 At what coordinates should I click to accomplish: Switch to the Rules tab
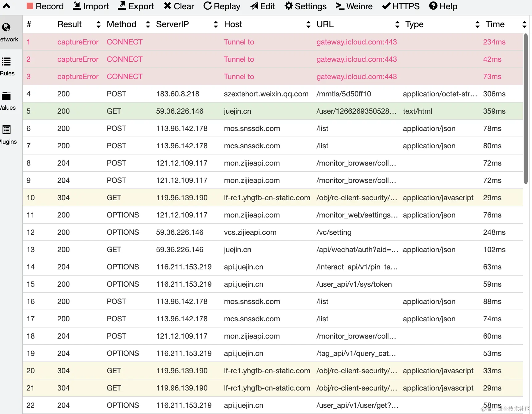click(7, 66)
